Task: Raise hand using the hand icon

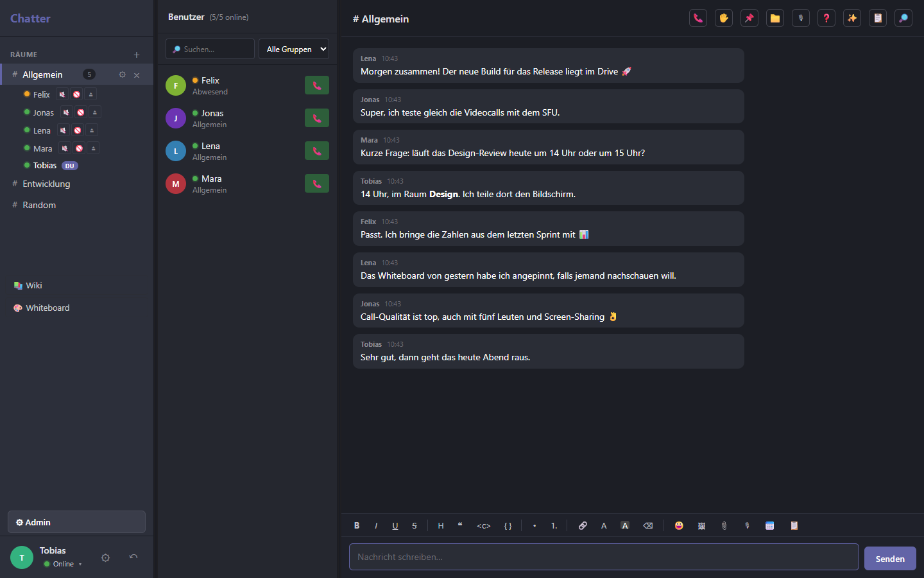Action: 724,18
